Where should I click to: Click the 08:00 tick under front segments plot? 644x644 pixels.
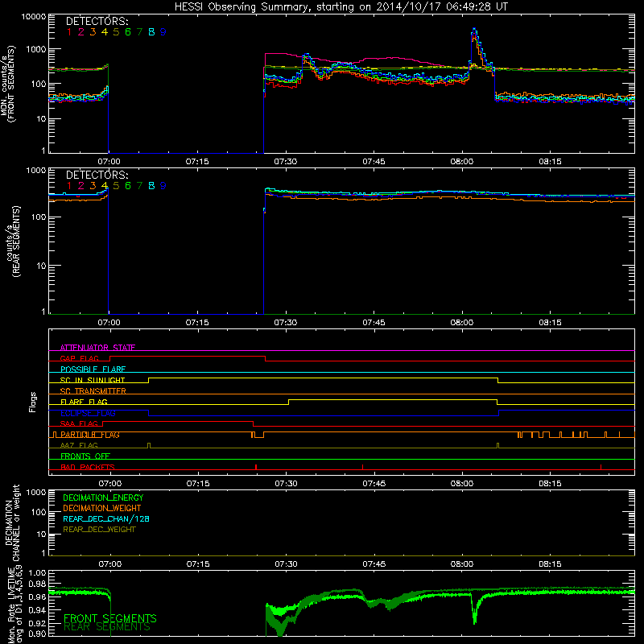coord(462,162)
